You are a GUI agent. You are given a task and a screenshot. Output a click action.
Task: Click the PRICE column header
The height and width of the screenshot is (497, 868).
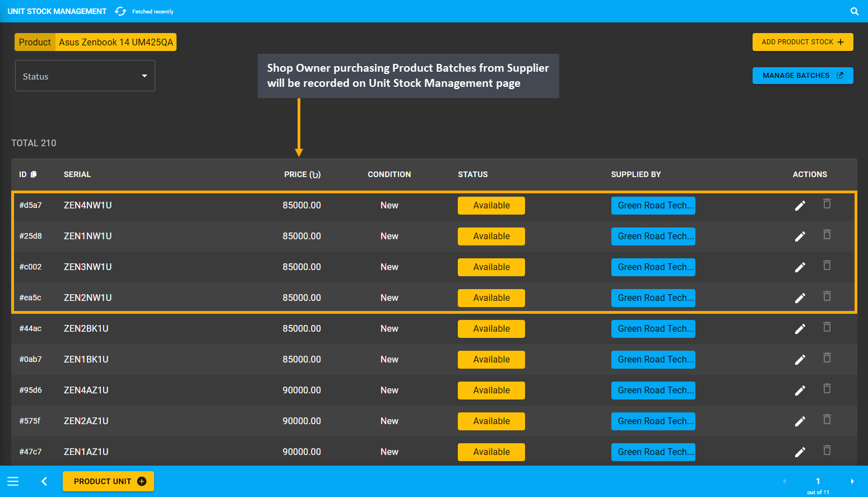pyautogui.click(x=302, y=174)
